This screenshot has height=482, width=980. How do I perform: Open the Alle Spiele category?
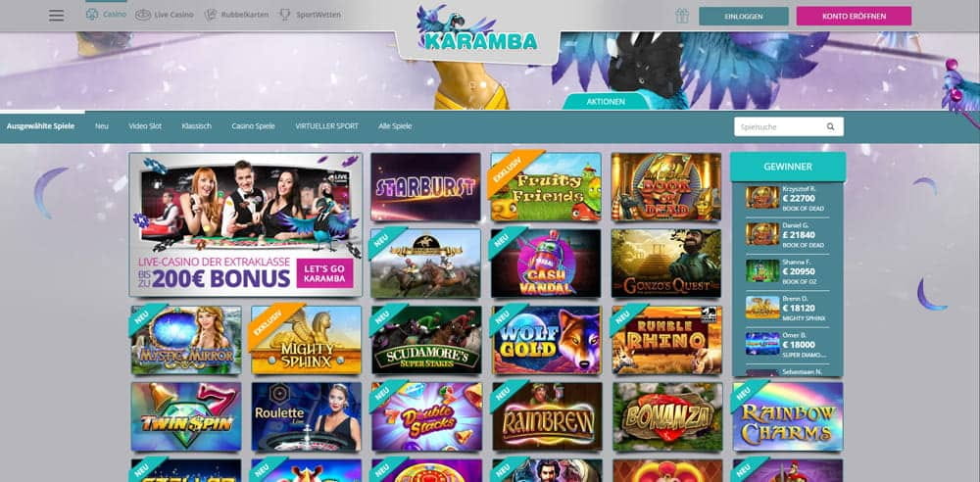tap(395, 126)
